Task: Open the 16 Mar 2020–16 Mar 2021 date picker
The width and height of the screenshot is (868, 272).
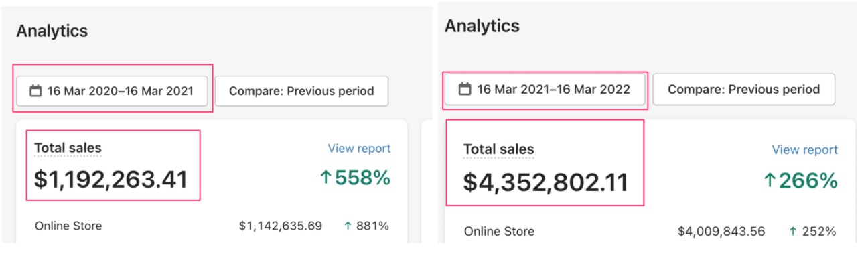Action: [x=113, y=91]
